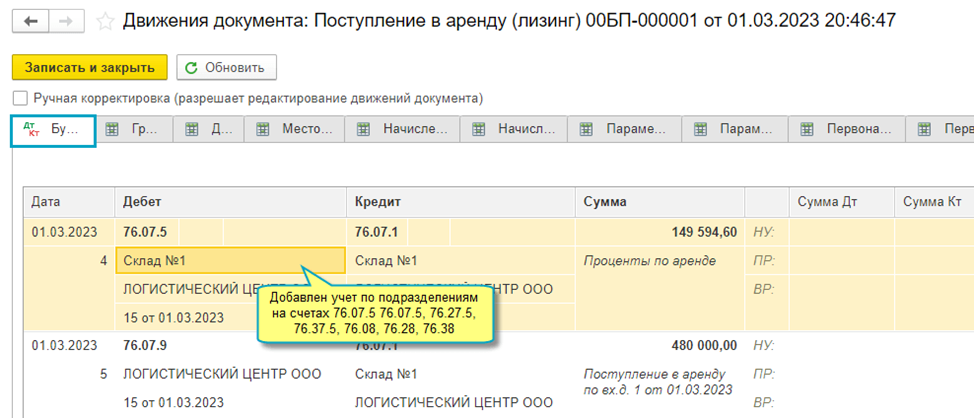Click the green refresh icon
Viewport: 974px width, 418px height.
click(x=193, y=68)
